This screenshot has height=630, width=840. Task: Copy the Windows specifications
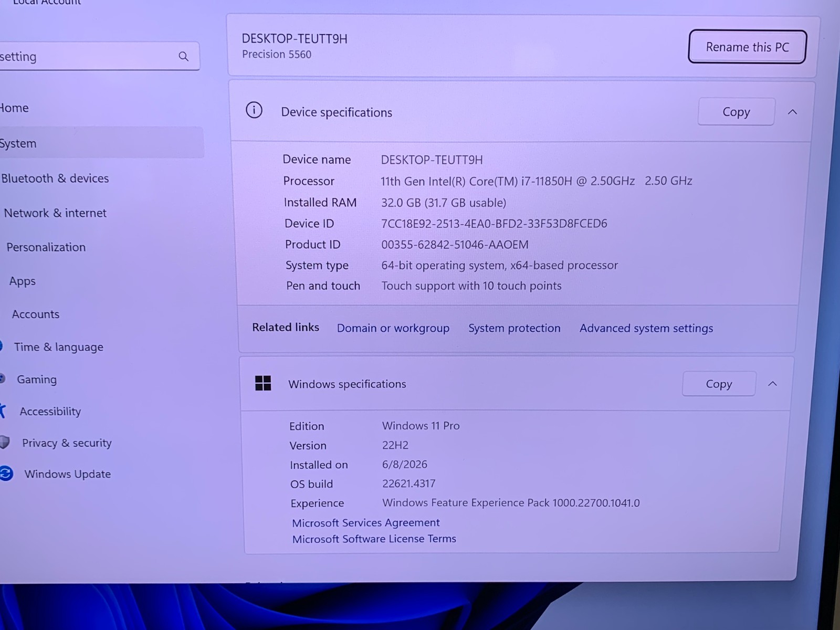(719, 384)
